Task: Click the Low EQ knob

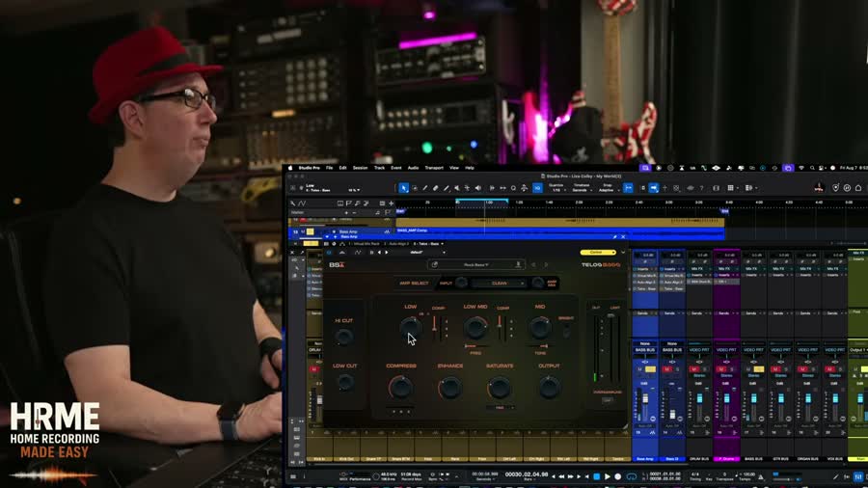Action: click(410, 328)
